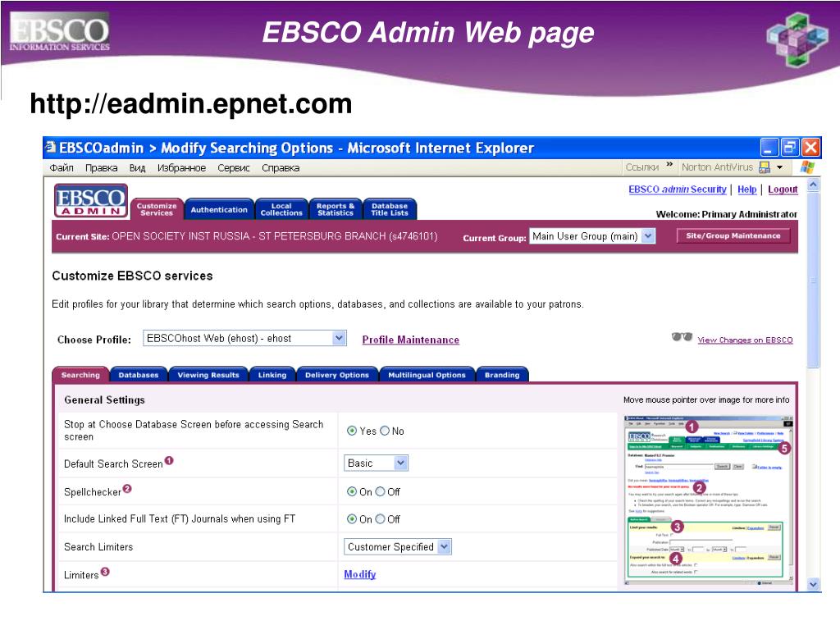This screenshot has height=630, width=840.
Task: Turn Spellchecker On
Action: click(x=352, y=492)
